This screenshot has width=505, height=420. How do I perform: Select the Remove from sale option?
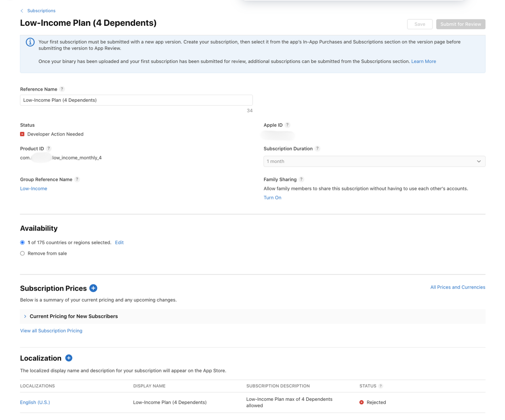click(x=22, y=253)
